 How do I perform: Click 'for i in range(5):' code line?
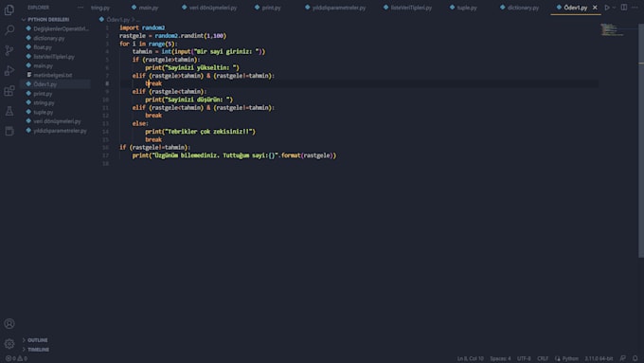coord(149,44)
